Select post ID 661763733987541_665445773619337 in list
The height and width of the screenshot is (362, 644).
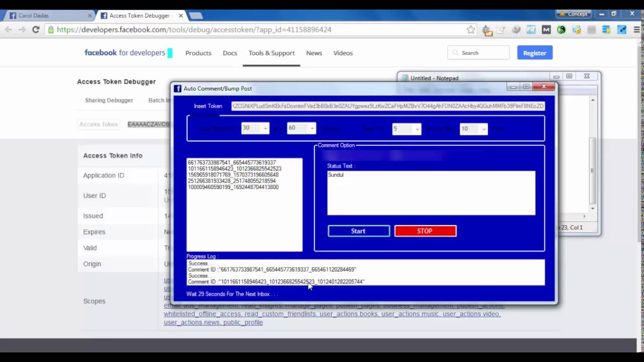[231, 163]
